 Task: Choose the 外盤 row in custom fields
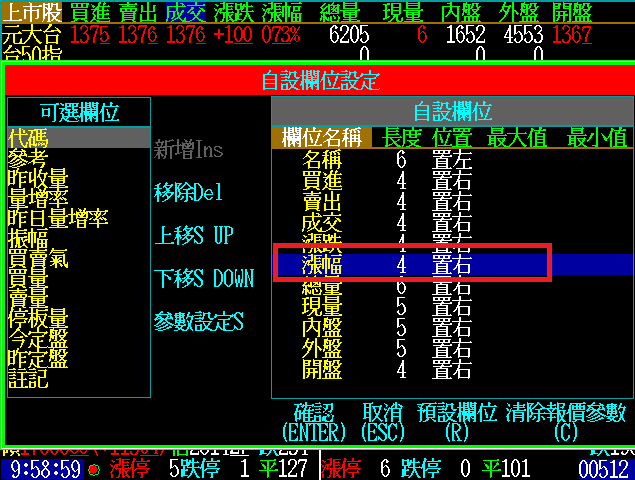point(322,348)
